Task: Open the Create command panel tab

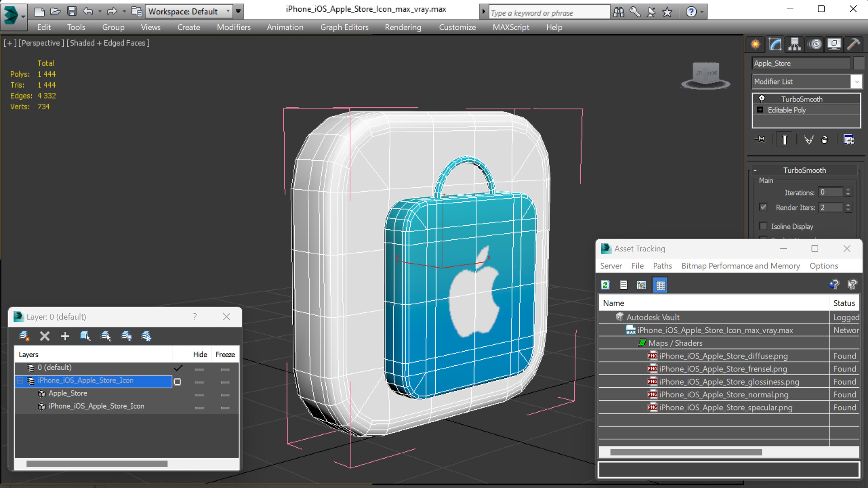Action: [755, 44]
